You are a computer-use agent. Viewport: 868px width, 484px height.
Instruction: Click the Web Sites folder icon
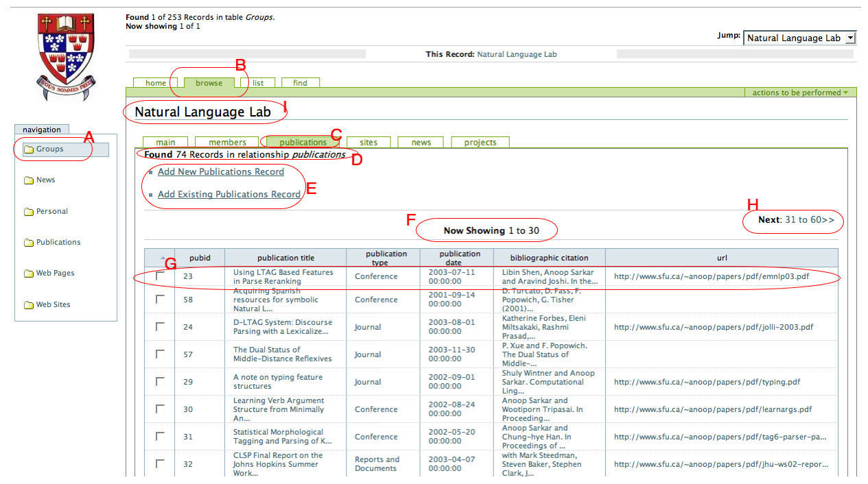(x=29, y=305)
